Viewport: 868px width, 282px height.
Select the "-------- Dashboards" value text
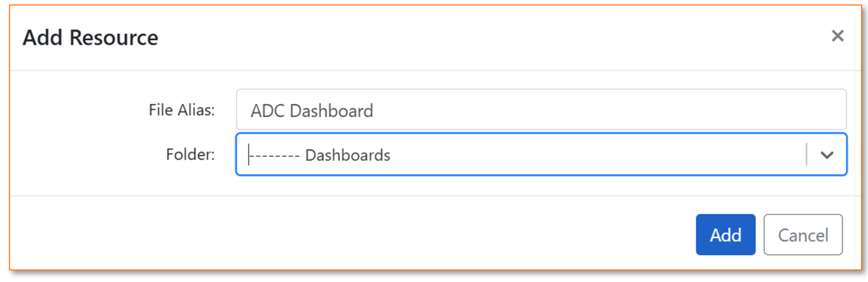320,155
